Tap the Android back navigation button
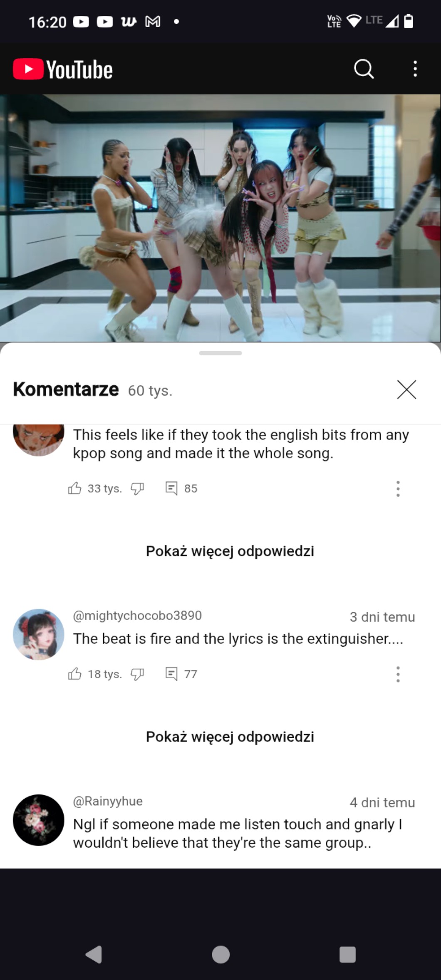This screenshot has width=441, height=980. [x=94, y=955]
